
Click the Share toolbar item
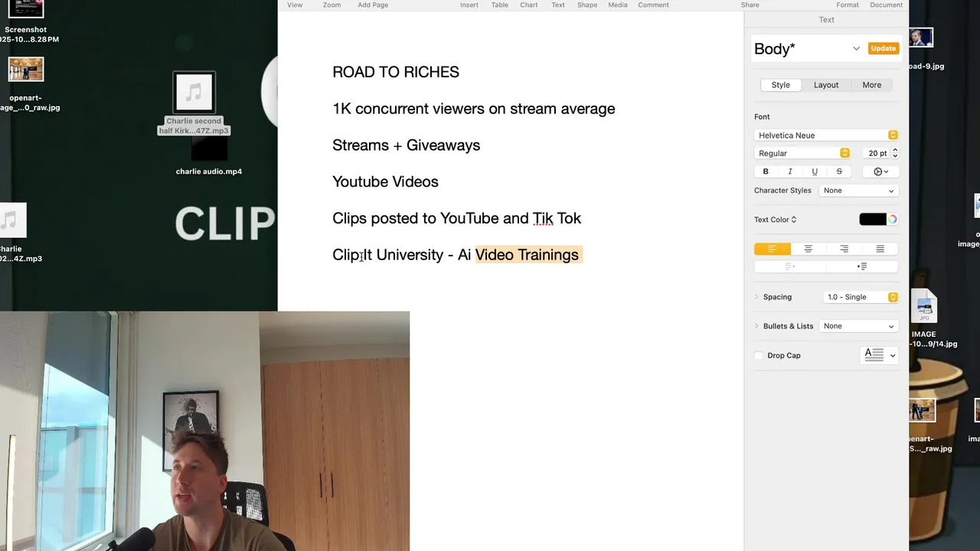pyautogui.click(x=750, y=5)
